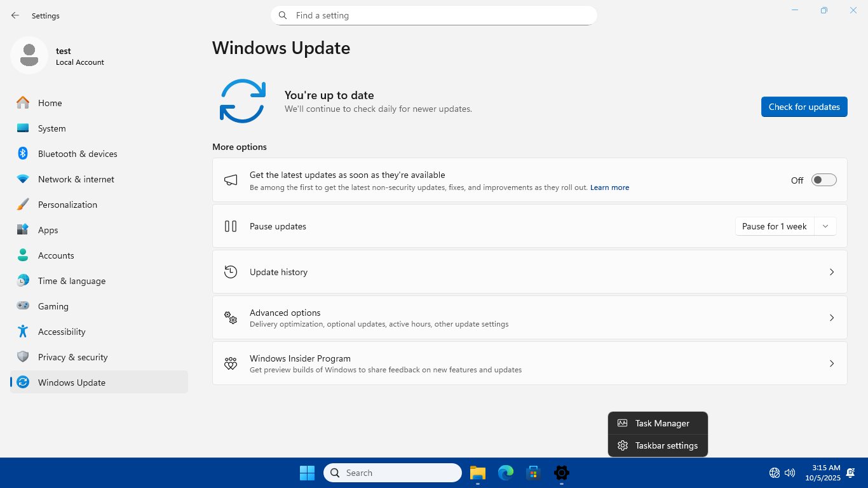Image resolution: width=868 pixels, height=488 pixels.
Task: Click the Microsoft Edge taskbar icon
Action: click(x=506, y=473)
